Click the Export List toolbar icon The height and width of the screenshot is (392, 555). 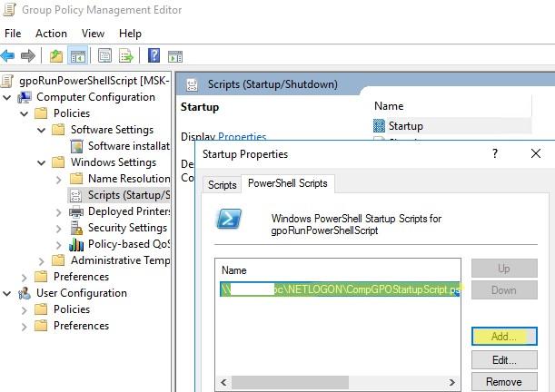(126, 56)
